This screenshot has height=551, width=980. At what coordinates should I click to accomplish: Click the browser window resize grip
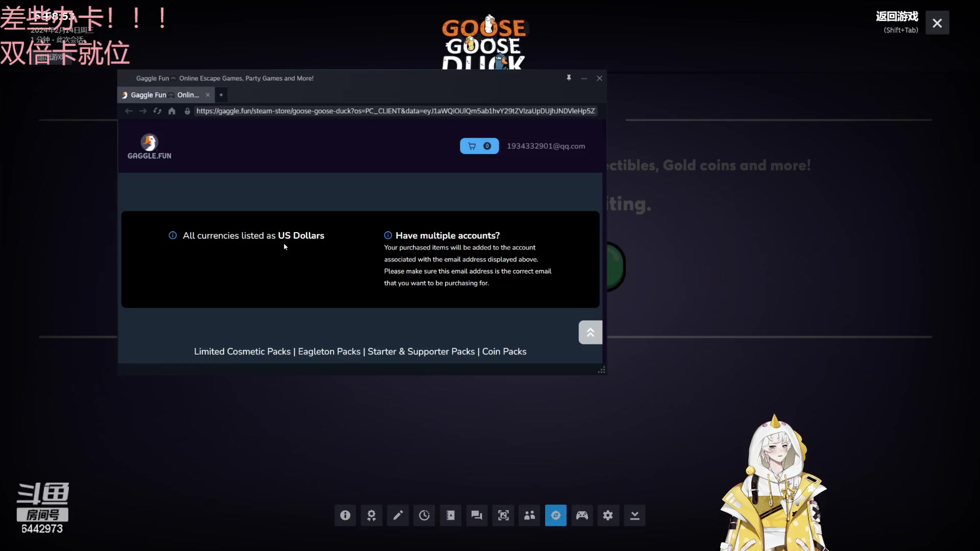coord(602,370)
